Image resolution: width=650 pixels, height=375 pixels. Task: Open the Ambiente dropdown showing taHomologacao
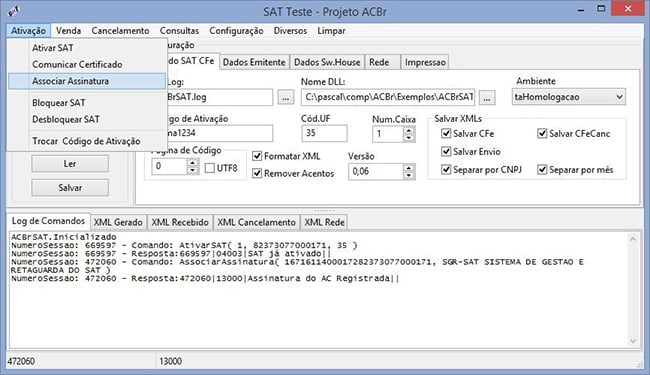click(x=568, y=97)
